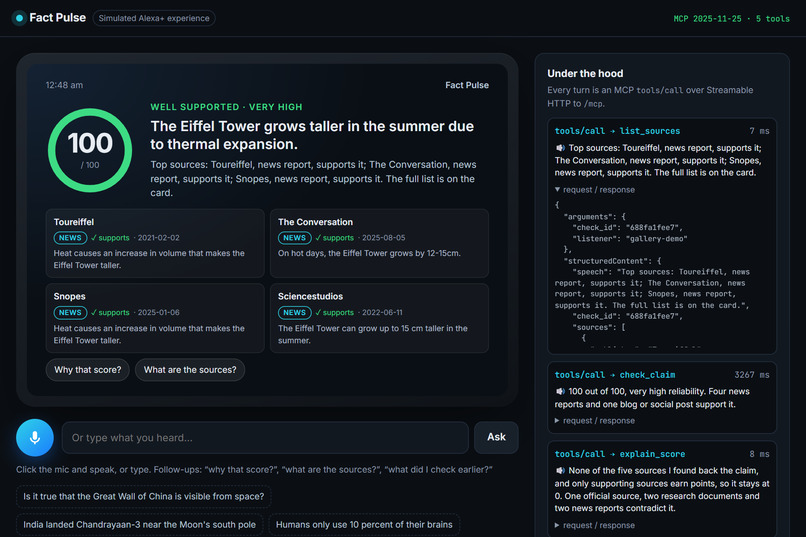Click the 'tools/call → list_sources' header
The height and width of the screenshot is (537, 806).
[x=617, y=131]
